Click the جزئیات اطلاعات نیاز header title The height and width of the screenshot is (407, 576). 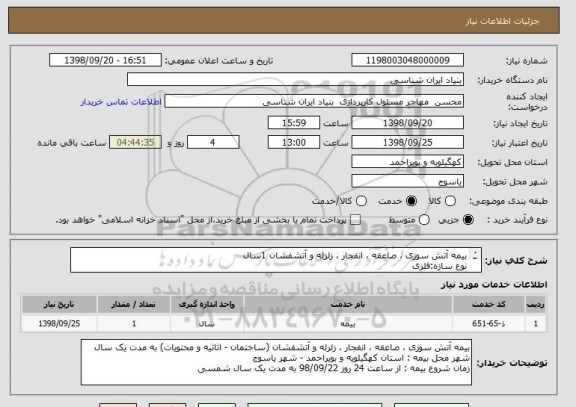pyautogui.click(x=502, y=21)
